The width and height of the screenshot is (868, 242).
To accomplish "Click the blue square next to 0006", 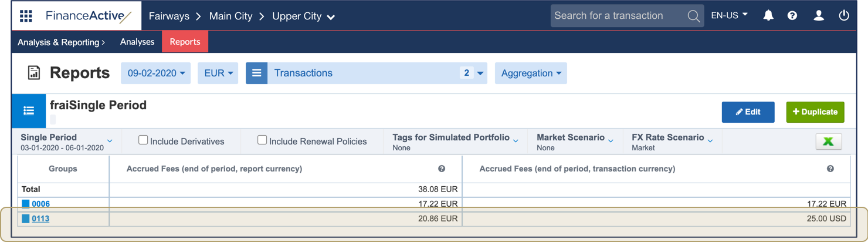I will pyautogui.click(x=26, y=204).
